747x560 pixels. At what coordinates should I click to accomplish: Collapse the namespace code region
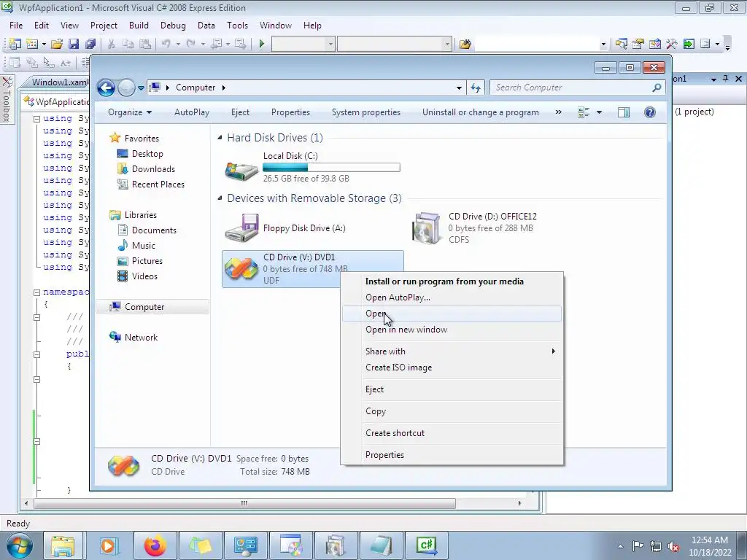pyautogui.click(x=36, y=292)
